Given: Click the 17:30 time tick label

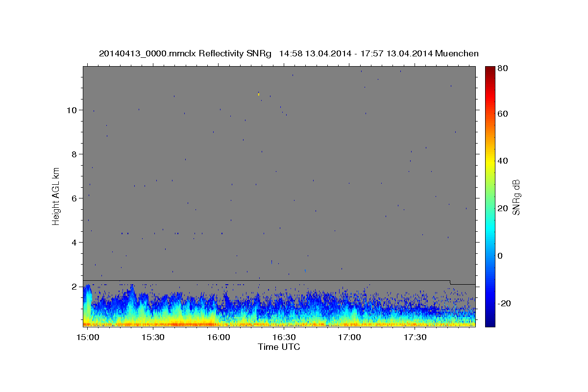Looking at the screenshot, I should point(415,337).
